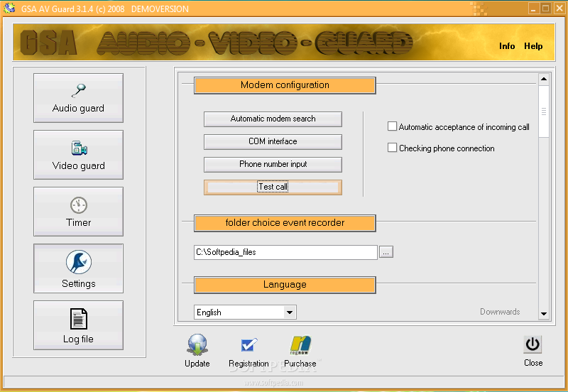Click the folder path input field
Image resolution: width=568 pixels, height=392 pixels.
(285, 252)
